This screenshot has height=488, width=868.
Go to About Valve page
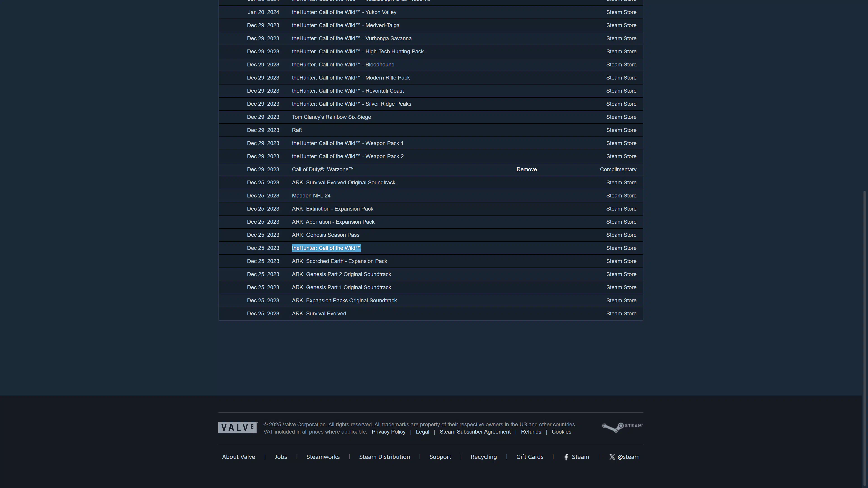pyautogui.click(x=238, y=457)
